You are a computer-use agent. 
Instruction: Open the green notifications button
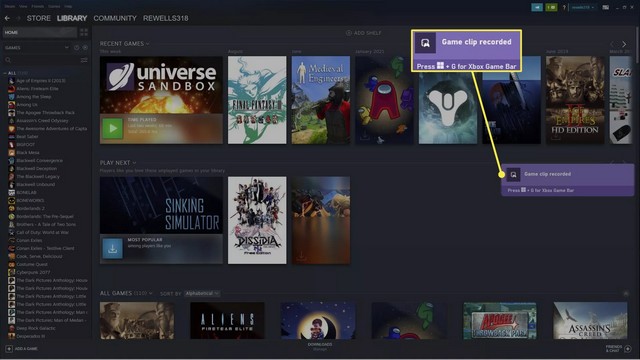tap(551, 7)
